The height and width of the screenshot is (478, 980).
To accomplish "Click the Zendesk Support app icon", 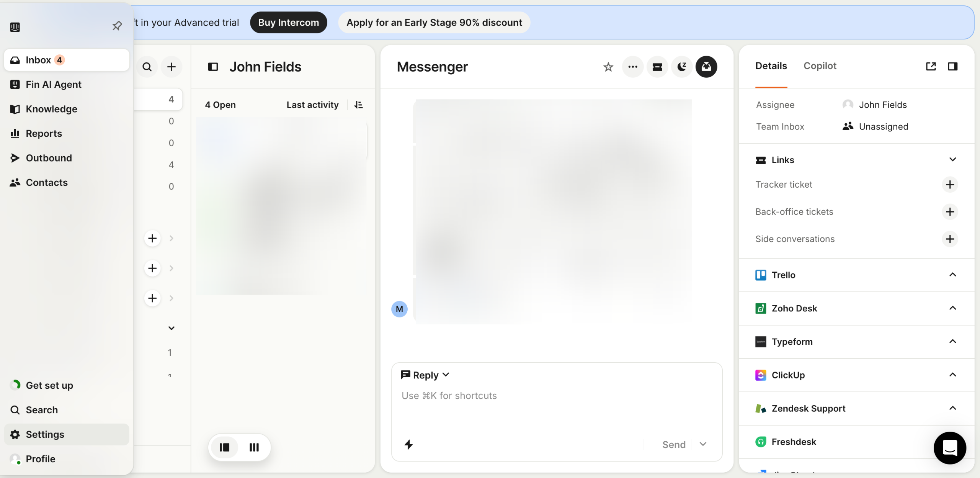I will pos(761,408).
